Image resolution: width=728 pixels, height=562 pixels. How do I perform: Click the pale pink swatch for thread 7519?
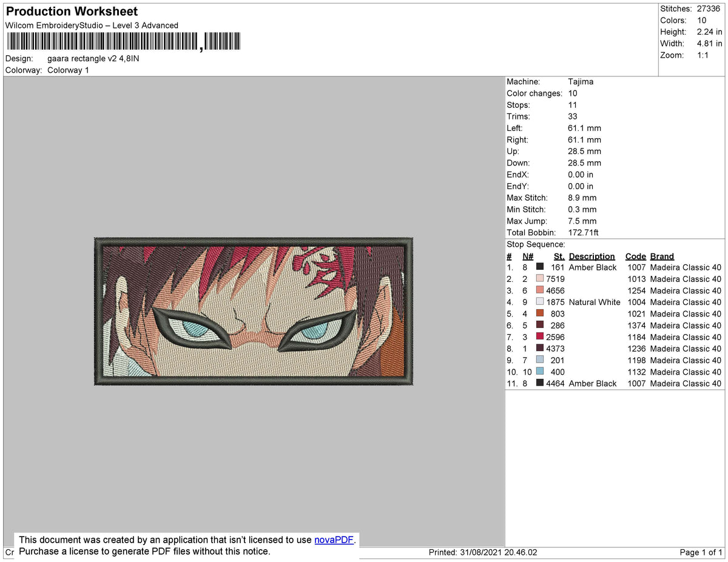click(x=539, y=278)
